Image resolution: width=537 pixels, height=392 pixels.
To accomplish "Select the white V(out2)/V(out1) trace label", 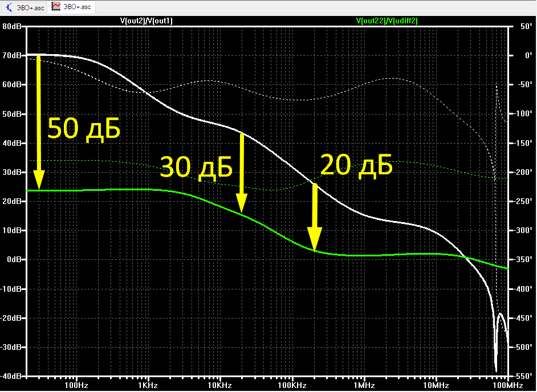I will (147, 21).
